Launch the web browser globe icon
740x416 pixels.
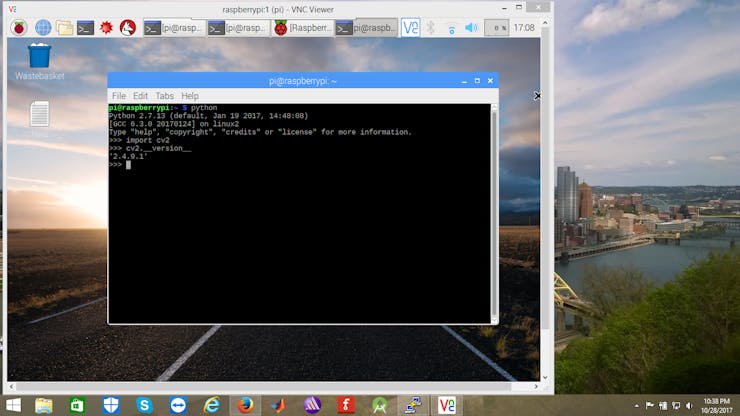pyautogui.click(x=43, y=28)
